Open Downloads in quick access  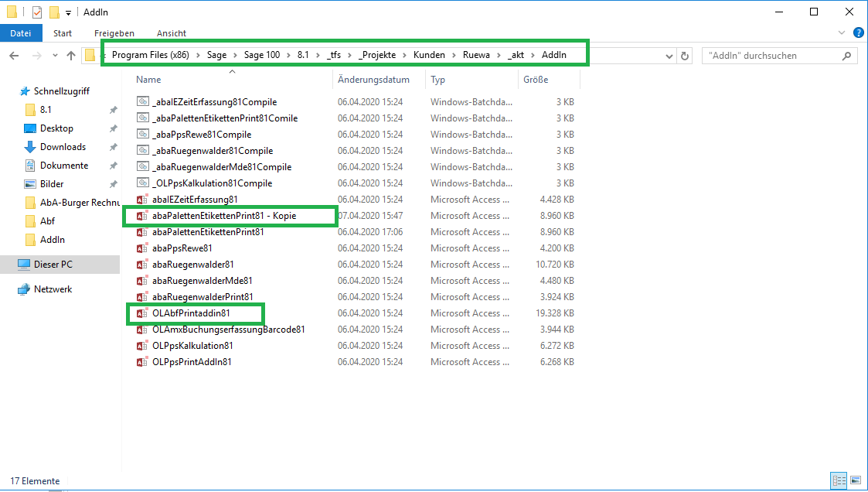[63, 147]
